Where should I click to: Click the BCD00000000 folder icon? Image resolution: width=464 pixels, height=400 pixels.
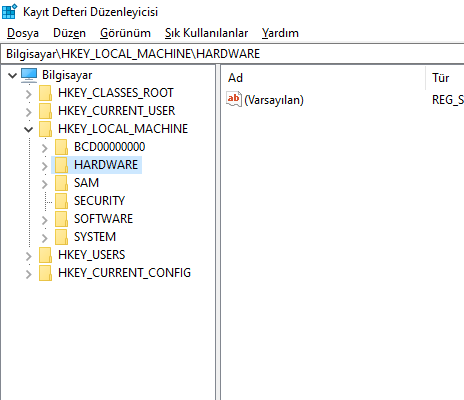[x=61, y=147]
